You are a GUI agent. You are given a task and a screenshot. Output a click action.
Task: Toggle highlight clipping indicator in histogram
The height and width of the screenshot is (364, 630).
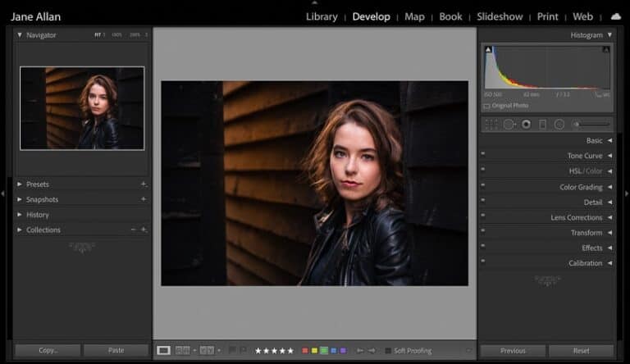(606, 49)
